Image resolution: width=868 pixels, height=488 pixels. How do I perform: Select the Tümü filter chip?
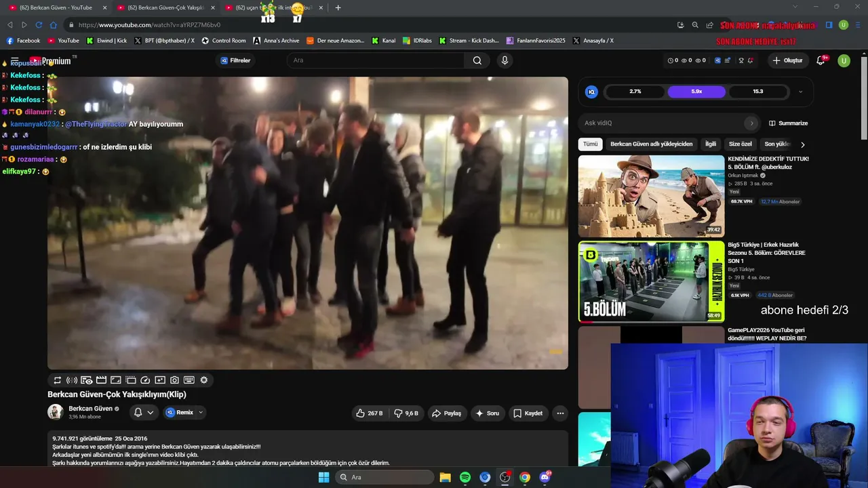click(x=591, y=144)
